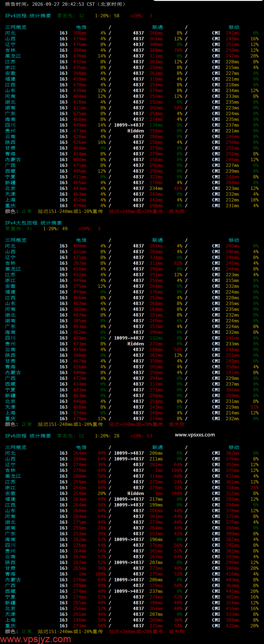Screen dimensions: 264x644
Task: Select the heading 'IPv4大包回程 统计摘要'
Action: pyautogui.click(x=33, y=223)
